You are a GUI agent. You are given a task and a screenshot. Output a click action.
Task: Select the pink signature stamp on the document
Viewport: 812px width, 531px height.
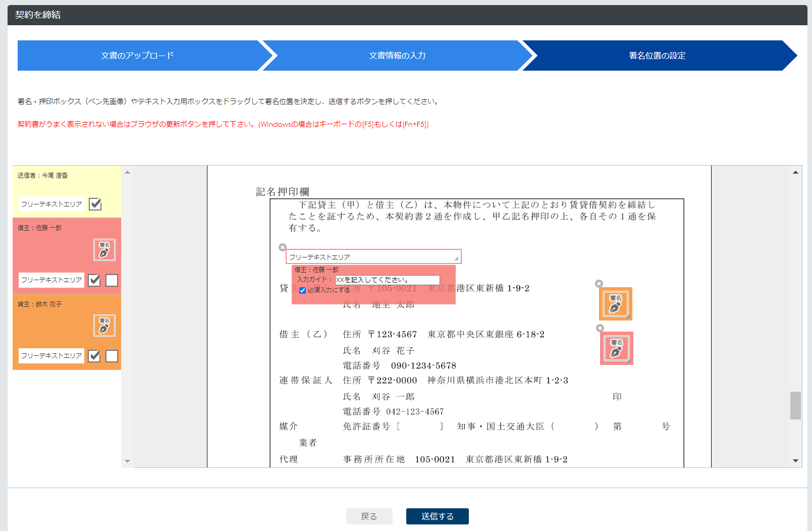616,348
